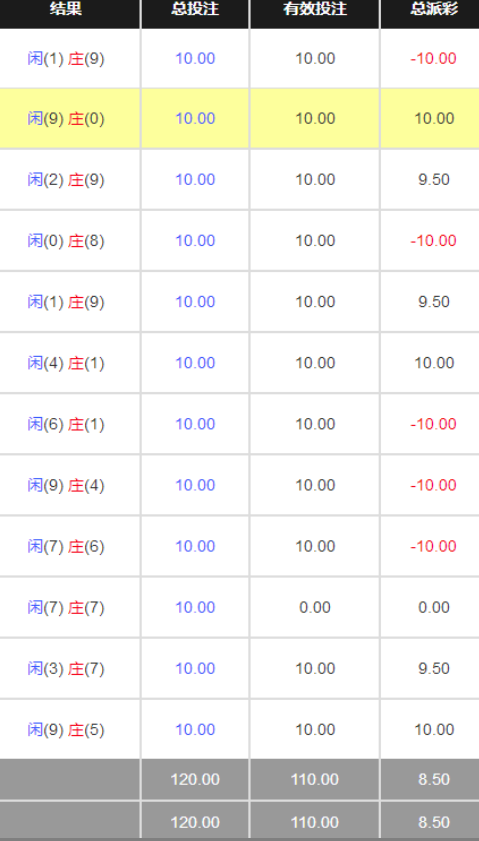This screenshot has height=841, width=479.
Task: Open the 闲(9) 庄(4) result entry
Action: (66, 485)
